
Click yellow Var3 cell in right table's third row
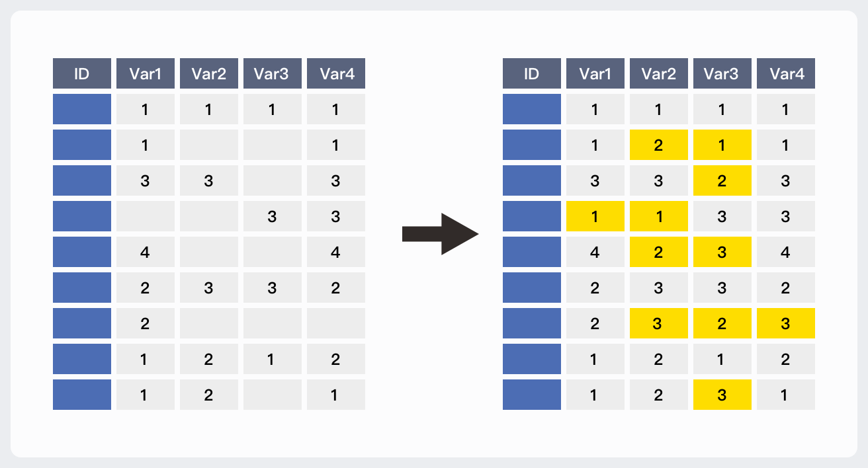[x=722, y=180]
